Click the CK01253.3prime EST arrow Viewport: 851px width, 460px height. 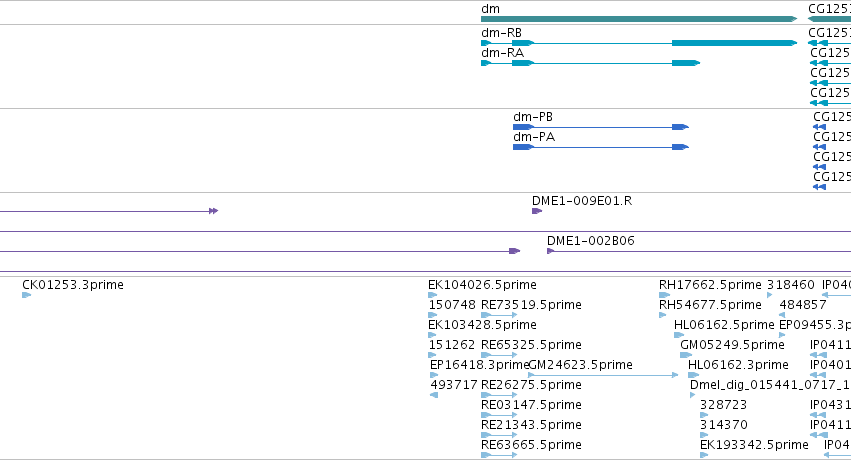[27, 295]
